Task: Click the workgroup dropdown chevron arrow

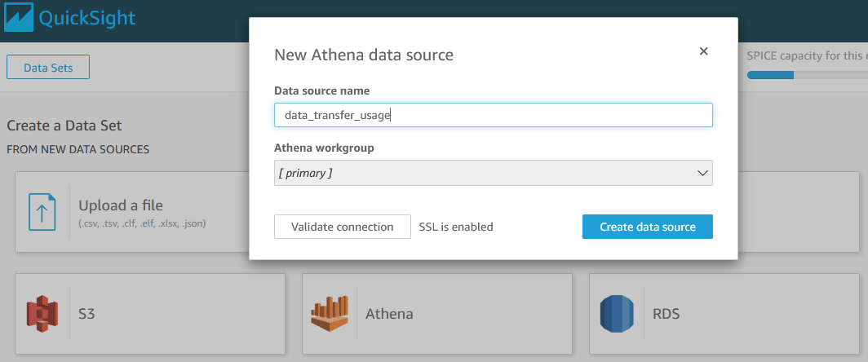Action: 702,173
